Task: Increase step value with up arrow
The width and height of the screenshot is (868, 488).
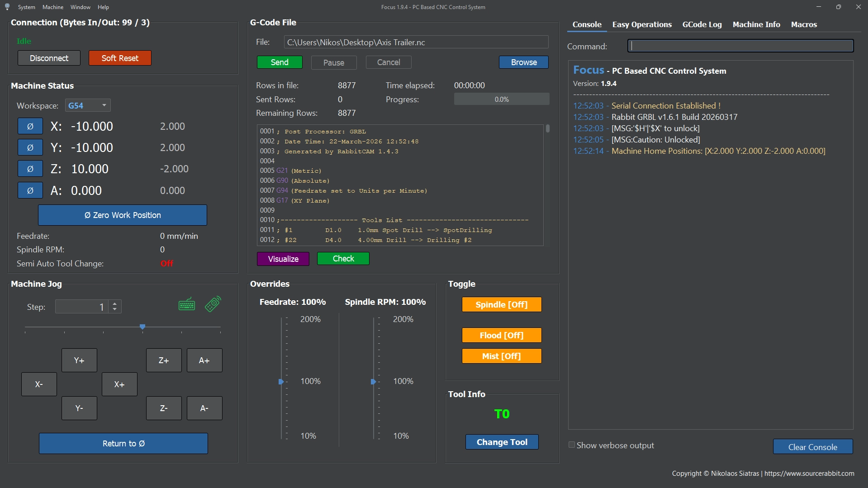Action: coord(115,304)
